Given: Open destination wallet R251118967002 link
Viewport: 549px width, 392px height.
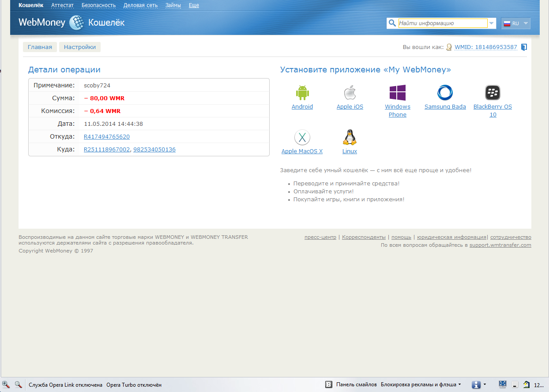Looking at the screenshot, I should 107,150.
